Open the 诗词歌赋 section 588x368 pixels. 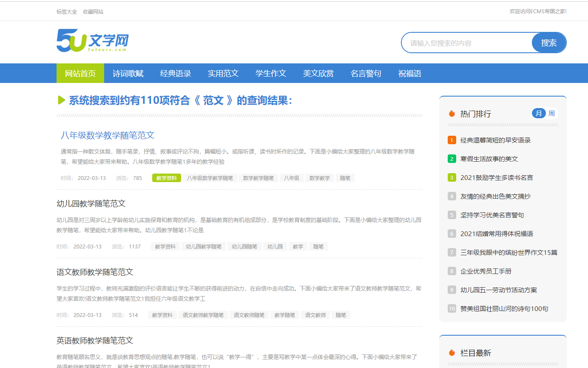128,73
